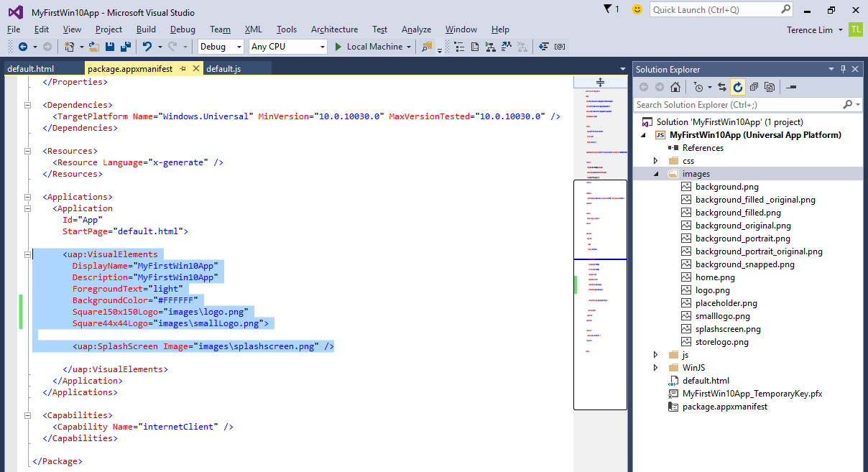
Task: Click the storelogo.png file icon
Action: coord(686,342)
